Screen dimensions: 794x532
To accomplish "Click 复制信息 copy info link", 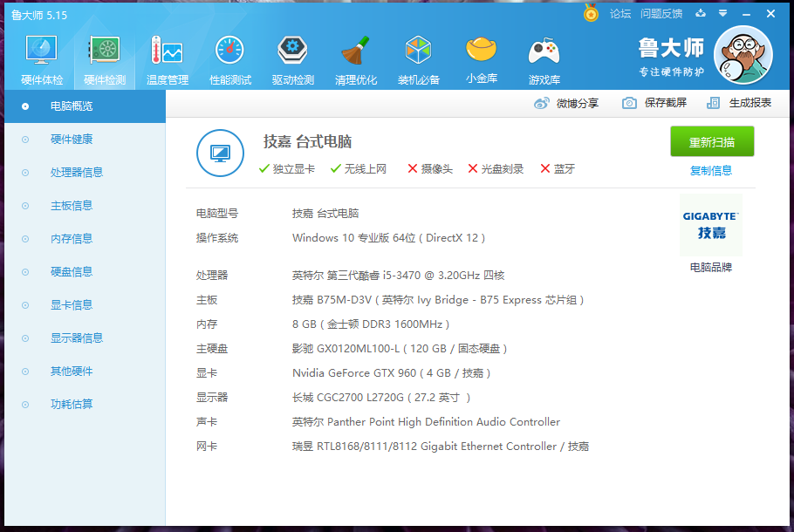I will tap(711, 171).
